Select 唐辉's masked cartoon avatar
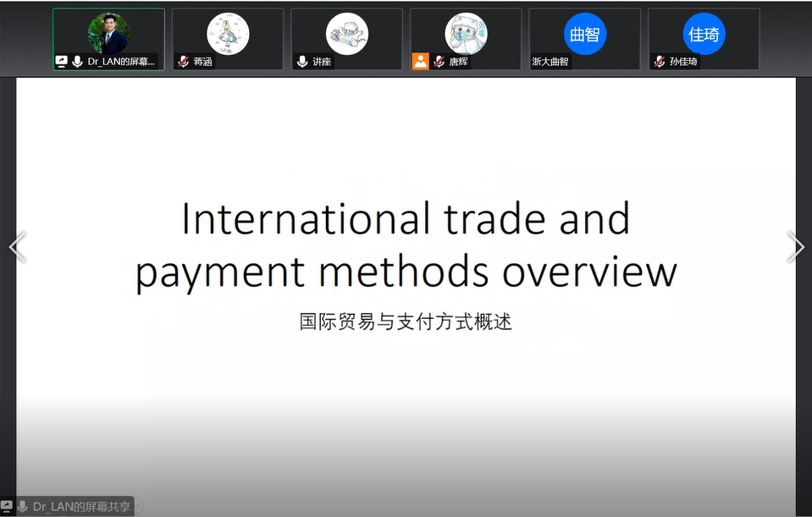 tap(466, 33)
